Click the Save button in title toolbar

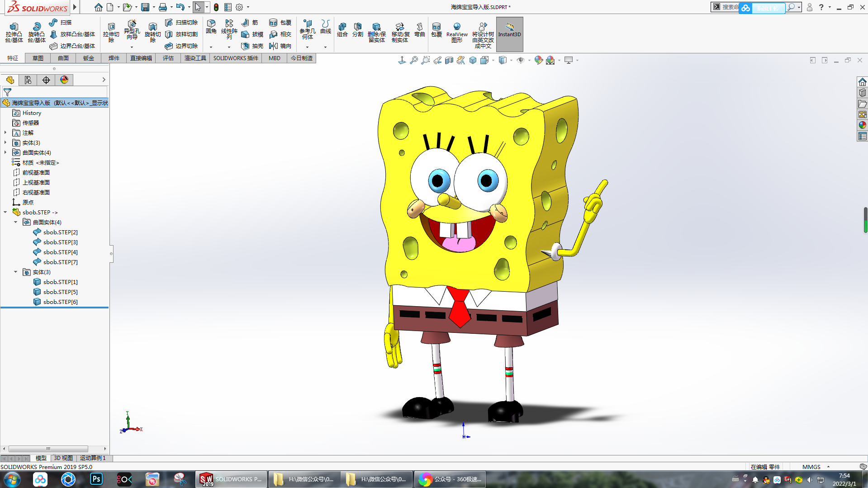pyautogui.click(x=145, y=7)
